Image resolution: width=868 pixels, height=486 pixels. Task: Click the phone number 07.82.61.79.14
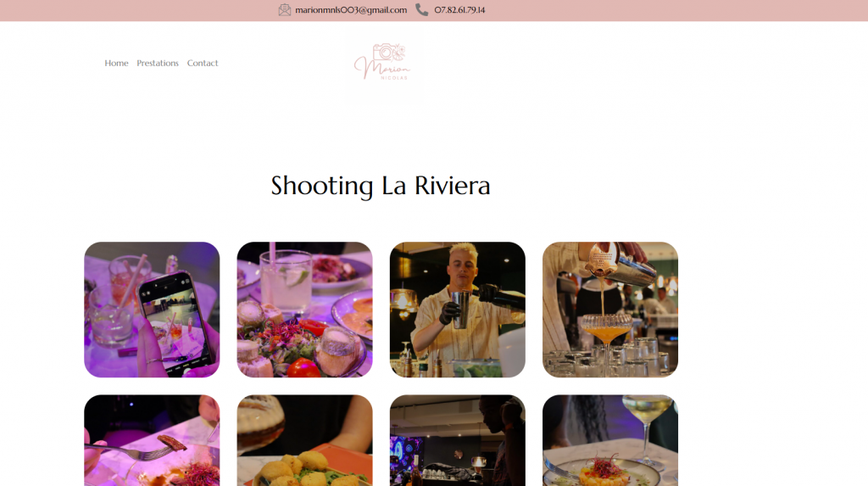[459, 10]
